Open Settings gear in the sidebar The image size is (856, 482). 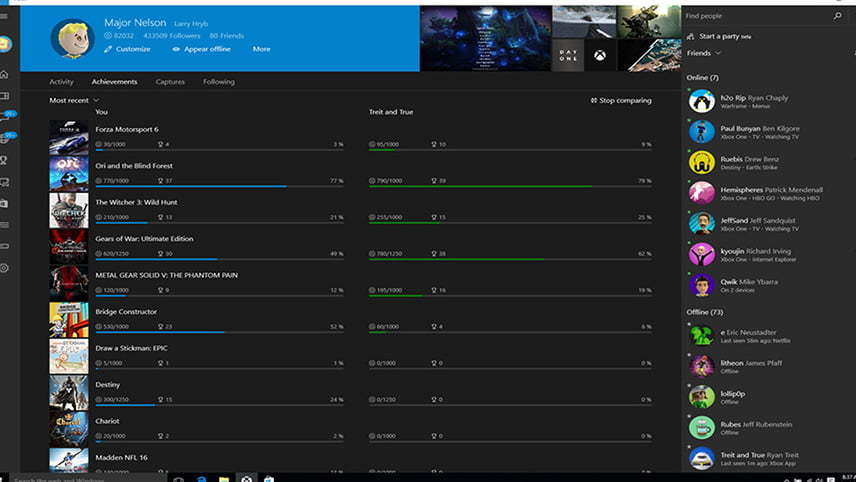(4, 268)
